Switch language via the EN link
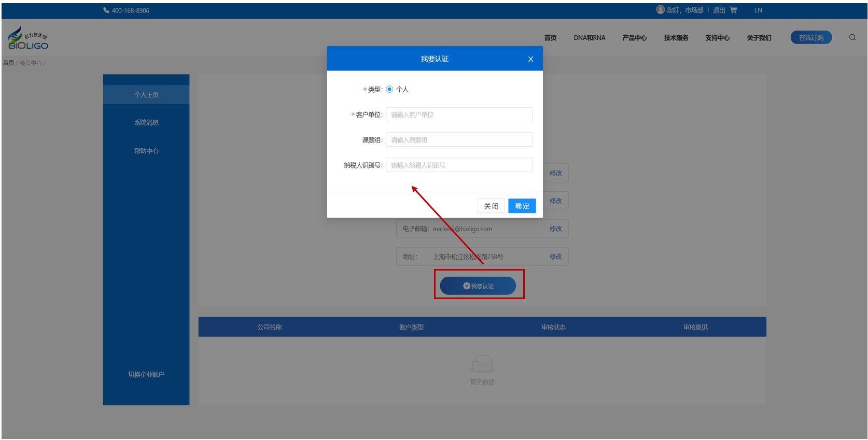The height and width of the screenshot is (440, 868). tap(758, 10)
